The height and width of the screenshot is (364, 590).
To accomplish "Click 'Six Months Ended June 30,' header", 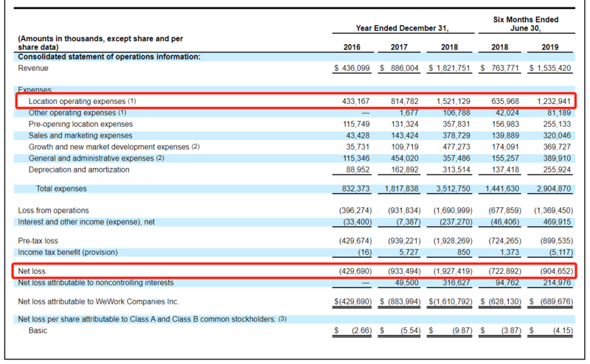I will (526, 24).
